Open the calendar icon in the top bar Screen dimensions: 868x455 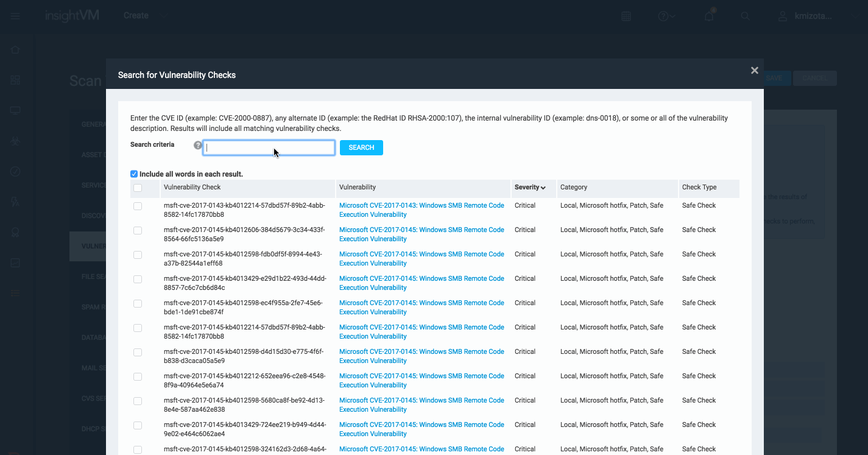point(626,16)
